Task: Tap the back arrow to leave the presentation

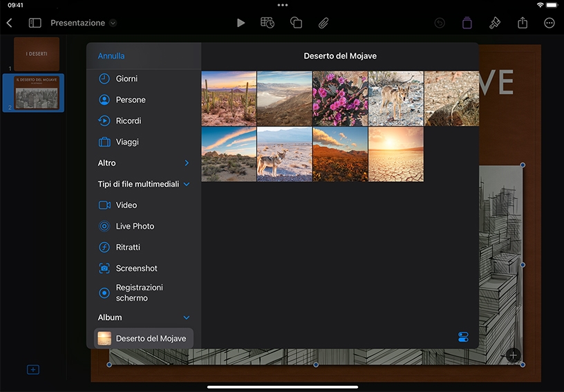Action: pos(10,23)
